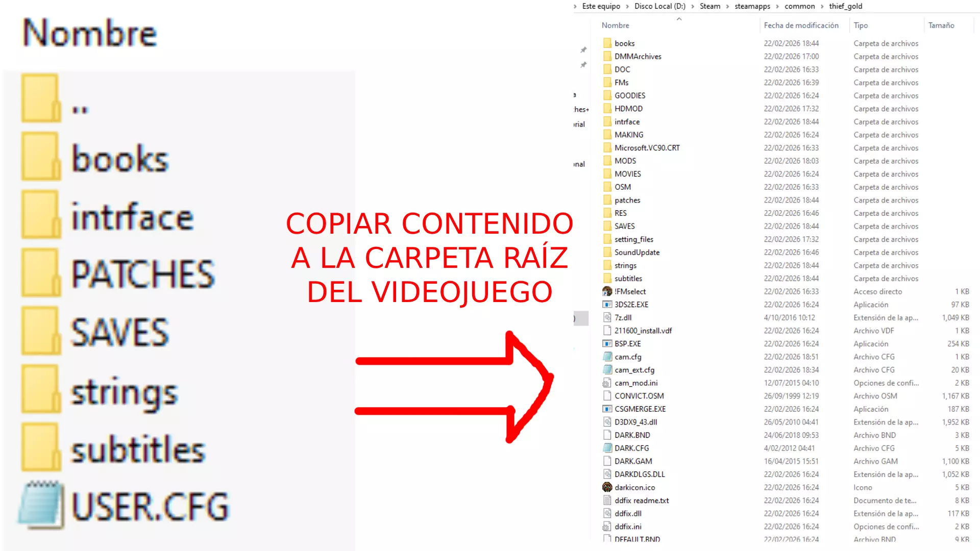Sort files by Tamaño column header
Screen dimensions: 980x551
click(x=941, y=26)
